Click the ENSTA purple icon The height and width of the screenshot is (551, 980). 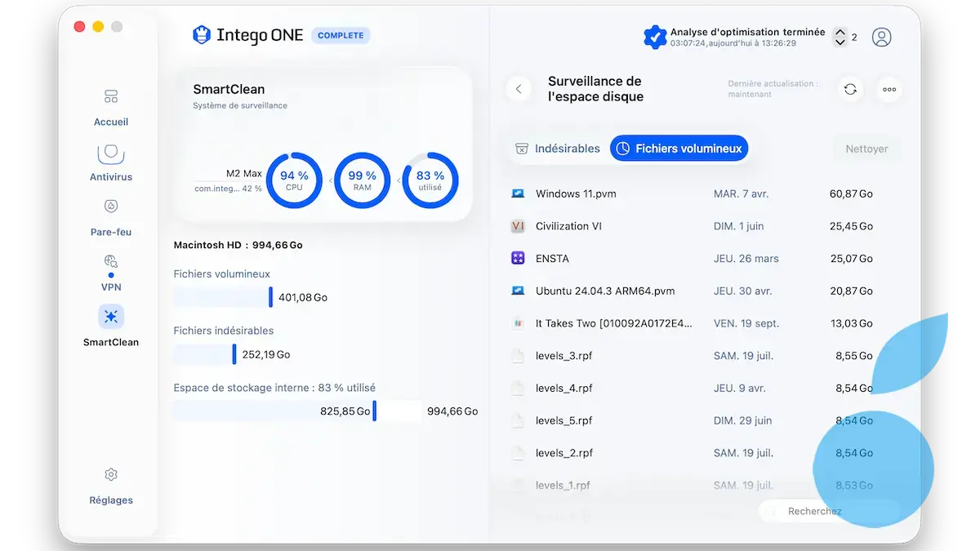pyautogui.click(x=517, y=259)
